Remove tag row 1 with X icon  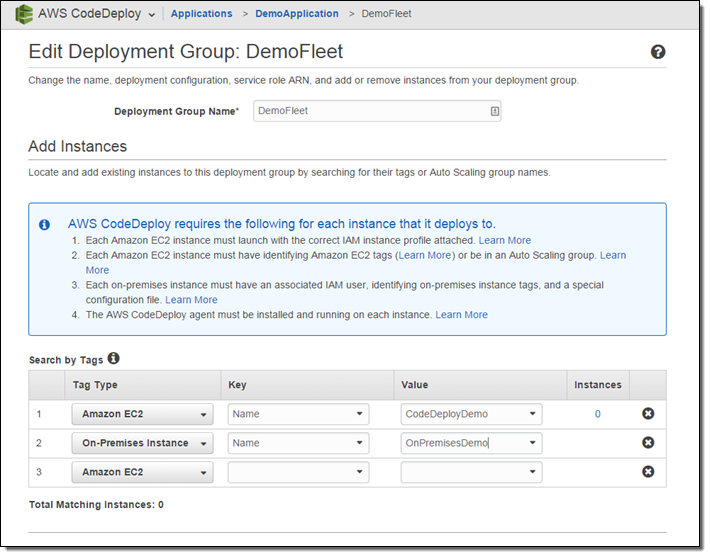648,413
